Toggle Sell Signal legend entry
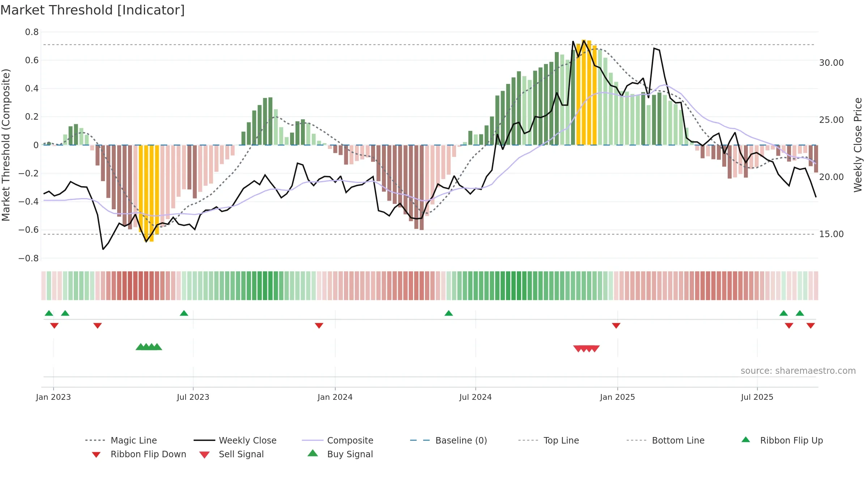The image size is (868, 488). [231, 454]
